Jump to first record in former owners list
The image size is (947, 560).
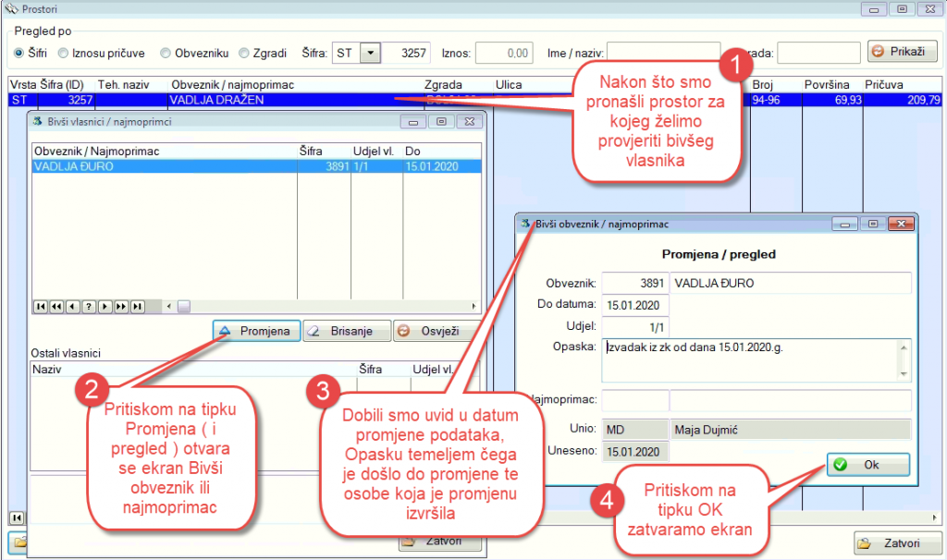pyautogui.click(x=40, y=307)
